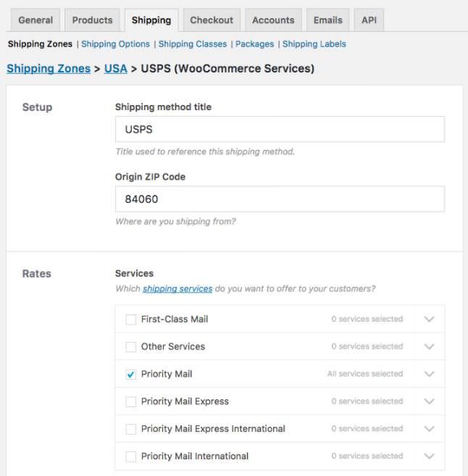Click into the Origin ZIP Code field
The height and width of the screenshot is (476, 468).
(280, 199)
